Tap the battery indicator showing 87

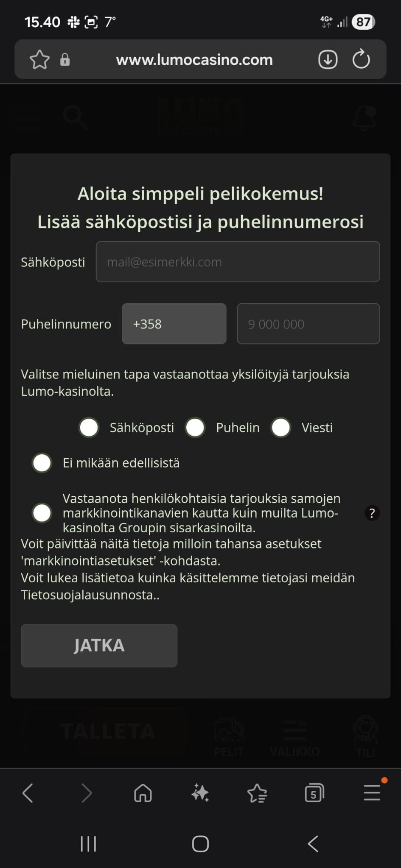click(364, 22)
